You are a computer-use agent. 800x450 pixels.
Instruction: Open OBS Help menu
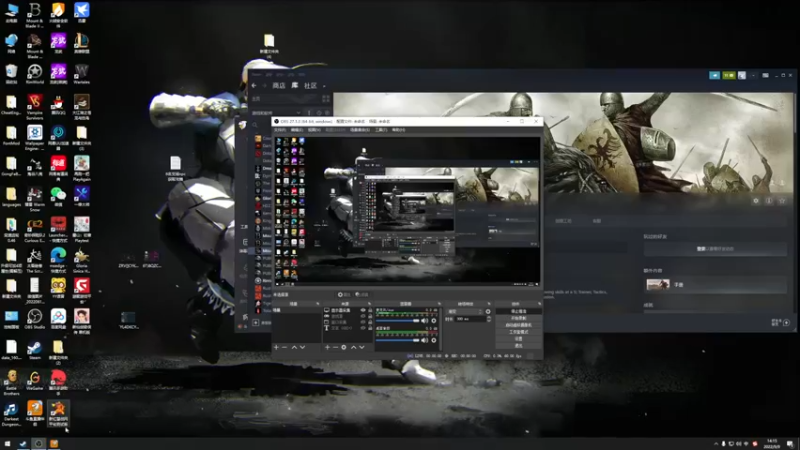[398, 130]
